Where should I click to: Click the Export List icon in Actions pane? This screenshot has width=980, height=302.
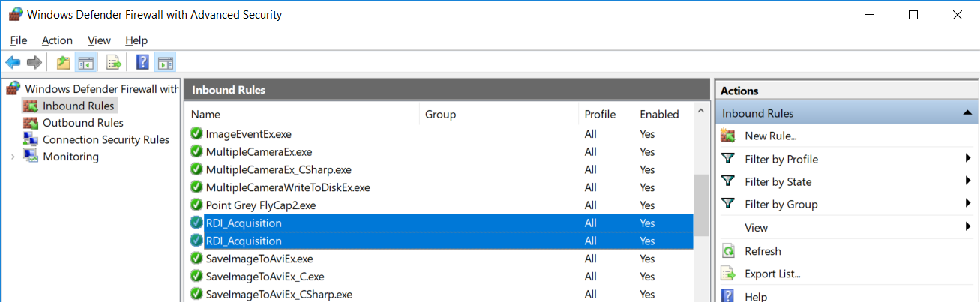coord(727,274)
